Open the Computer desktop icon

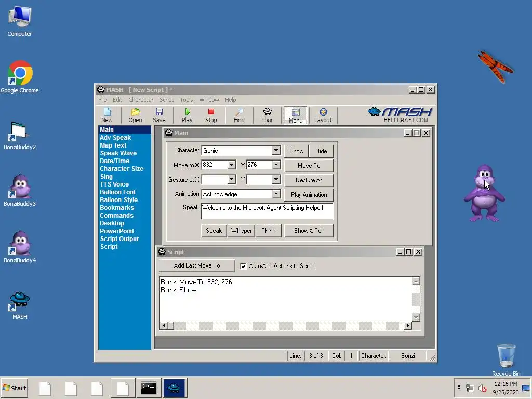coord(20,21)
